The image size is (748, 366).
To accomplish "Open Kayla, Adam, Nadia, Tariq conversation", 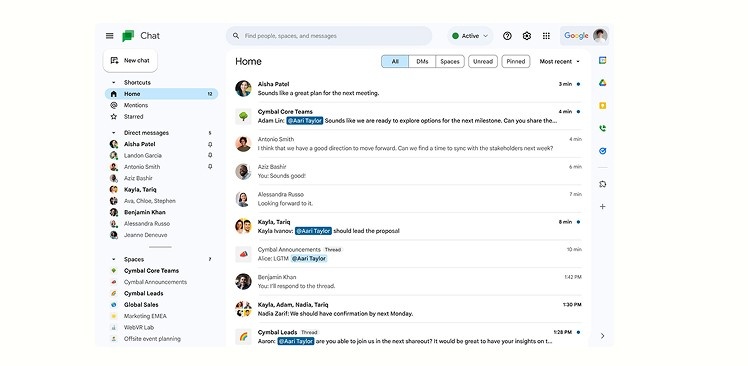I will point(408,309).
